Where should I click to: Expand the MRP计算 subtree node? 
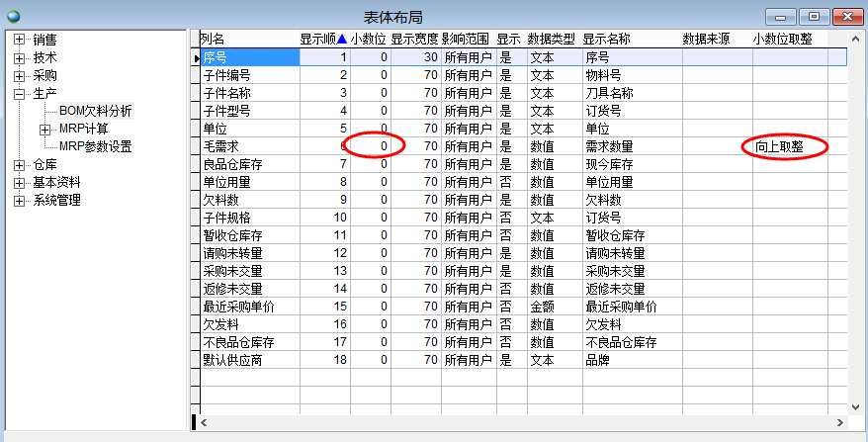44,129
